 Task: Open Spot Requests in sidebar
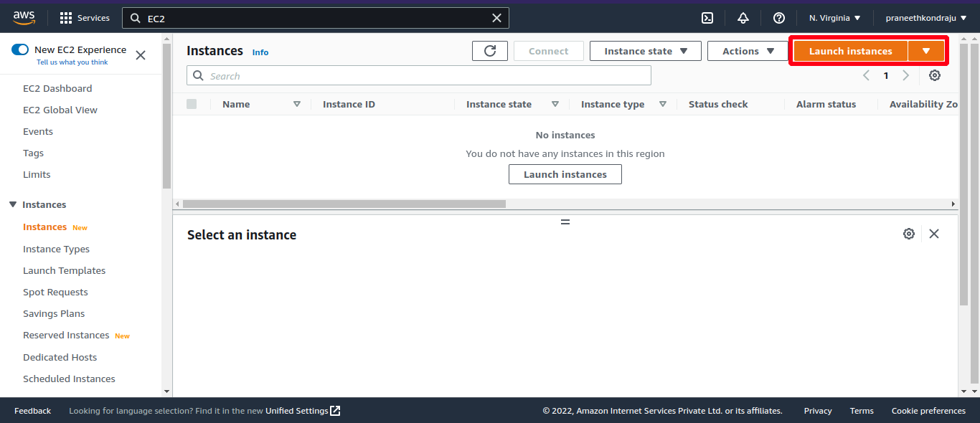point(55,292)
